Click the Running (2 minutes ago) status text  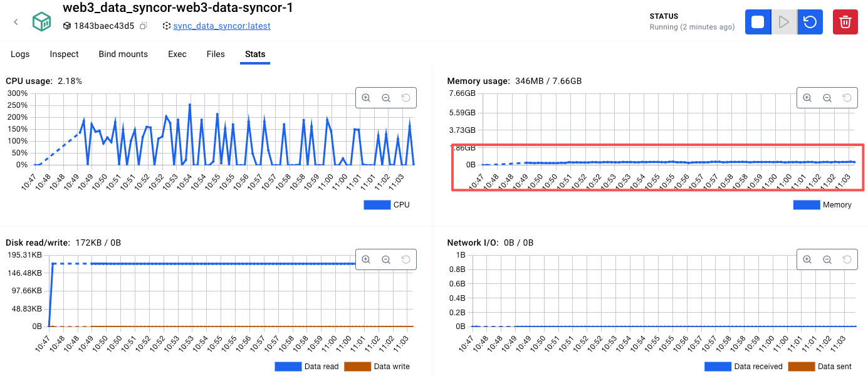693,27
